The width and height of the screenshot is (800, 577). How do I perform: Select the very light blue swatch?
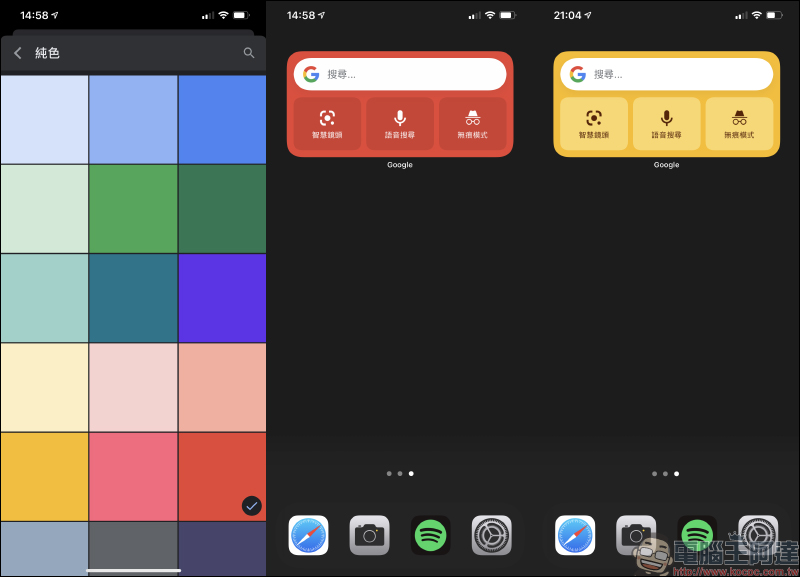(x=44, y=119)
